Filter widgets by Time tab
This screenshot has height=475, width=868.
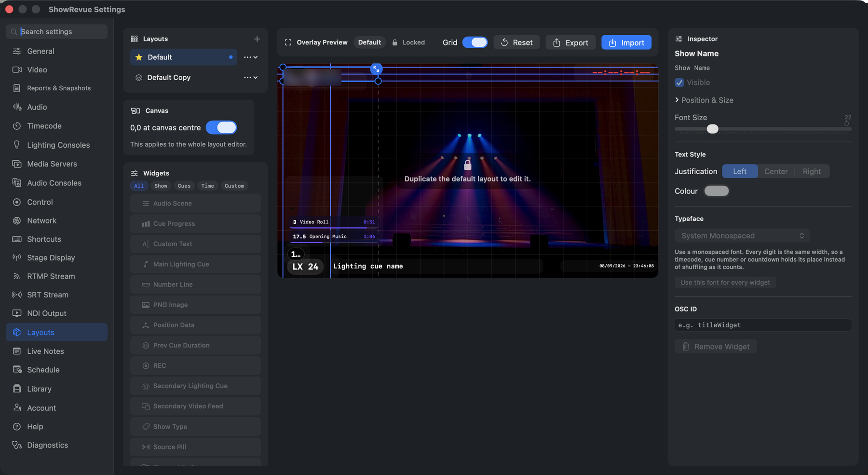click(x=207, y=186)
